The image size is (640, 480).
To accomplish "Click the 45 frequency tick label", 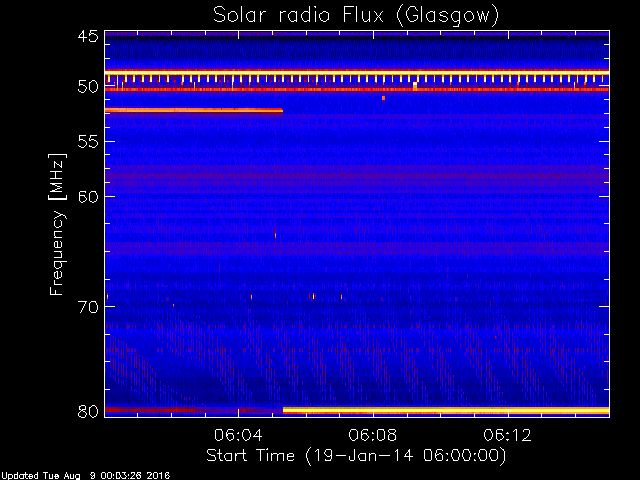I will coord(88,37).
